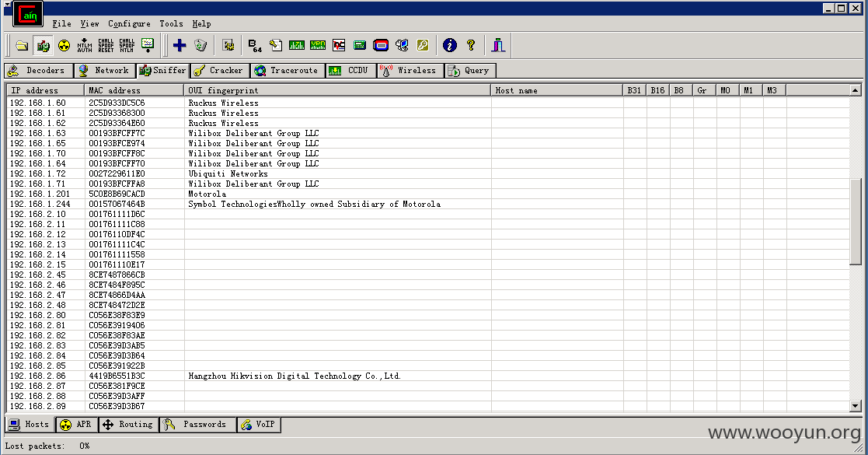This screenshot has width=868, height=455.
Task: Switch to the Query tab
Action: tap(469, 70)
